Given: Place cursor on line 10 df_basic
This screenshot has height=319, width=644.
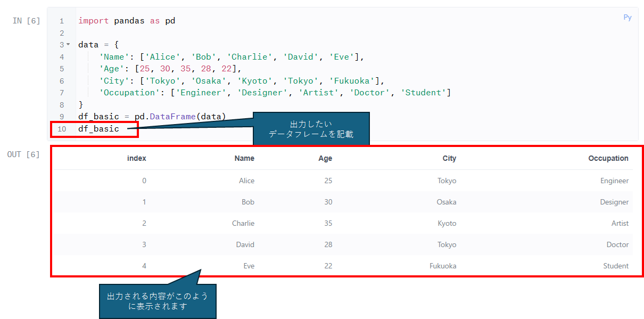Looking at the screenshot, I should click(x=98, y=129).
